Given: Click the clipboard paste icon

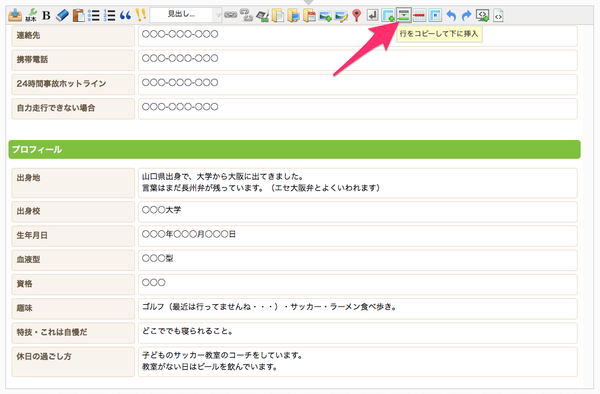Looking at the screenshot, I should pos(78,15).
